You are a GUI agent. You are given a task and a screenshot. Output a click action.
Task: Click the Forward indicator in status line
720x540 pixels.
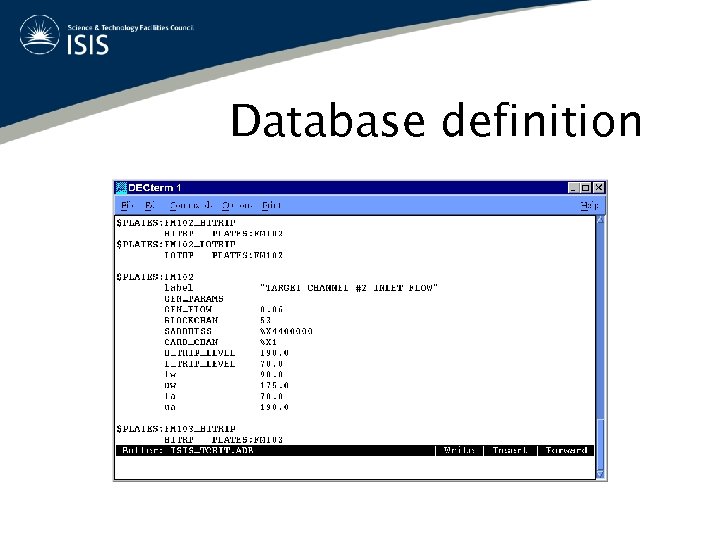566,450
